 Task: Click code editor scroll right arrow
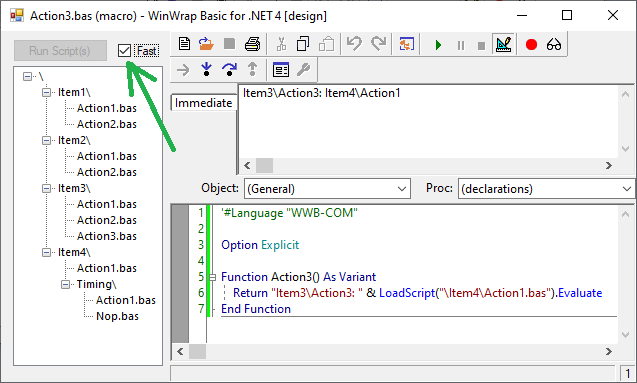609,351
